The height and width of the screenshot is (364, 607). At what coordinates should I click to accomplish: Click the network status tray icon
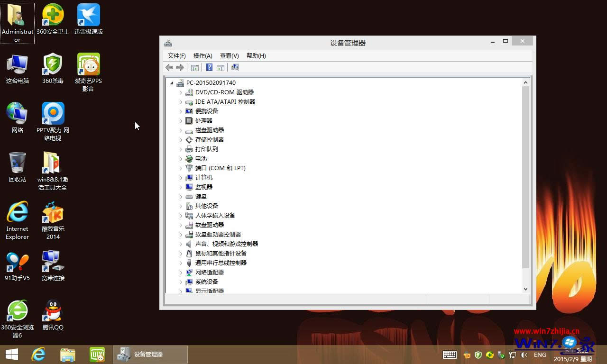(513, 354)
